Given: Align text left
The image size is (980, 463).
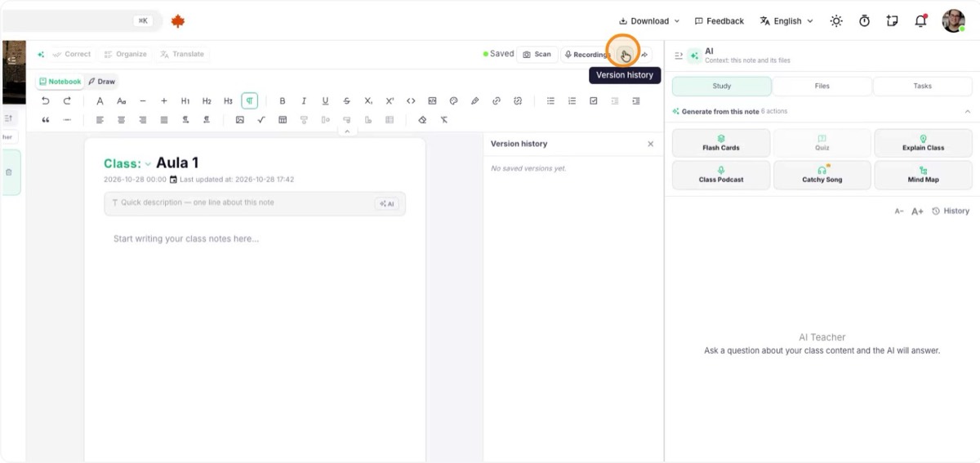Looking at the screenshot, I should coord(100,120).
